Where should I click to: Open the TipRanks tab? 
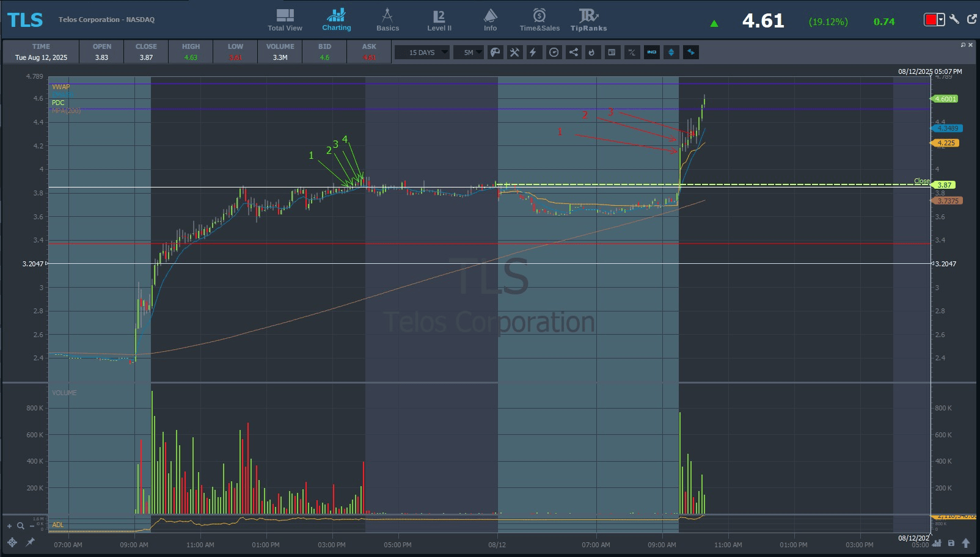(588, 20)
